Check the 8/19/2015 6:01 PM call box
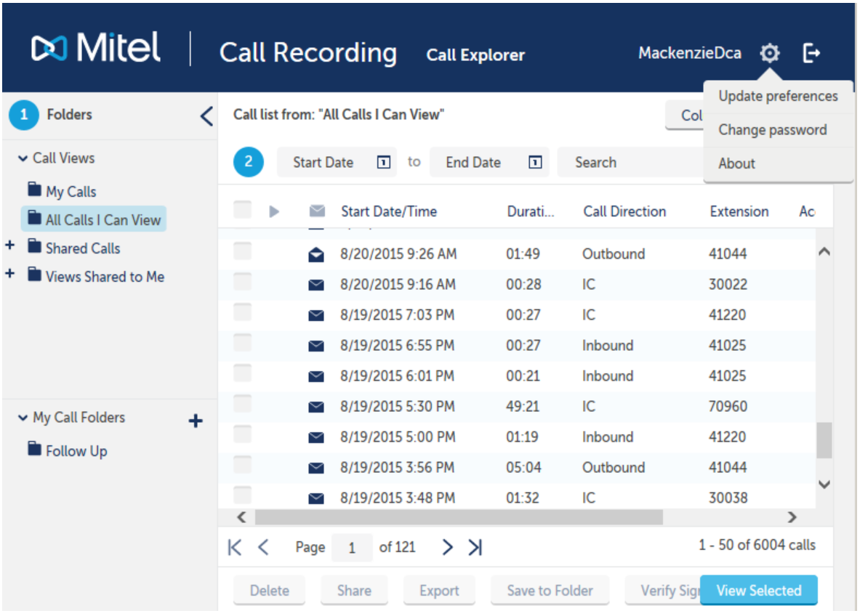This screenshot has height=616, width=860. 242,373
